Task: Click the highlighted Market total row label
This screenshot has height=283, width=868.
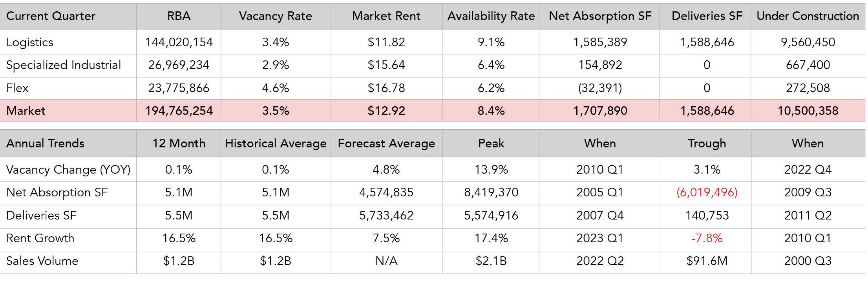Action: click(x=26, y=111)
